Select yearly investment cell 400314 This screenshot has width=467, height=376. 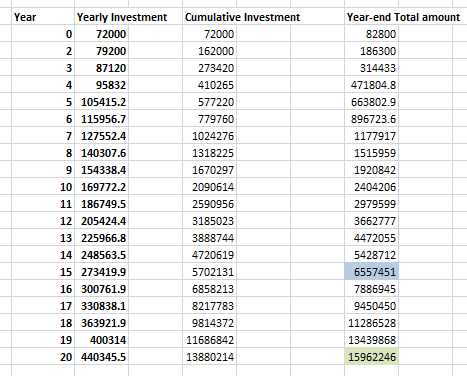pyautogui.click(x=101, y=340)
